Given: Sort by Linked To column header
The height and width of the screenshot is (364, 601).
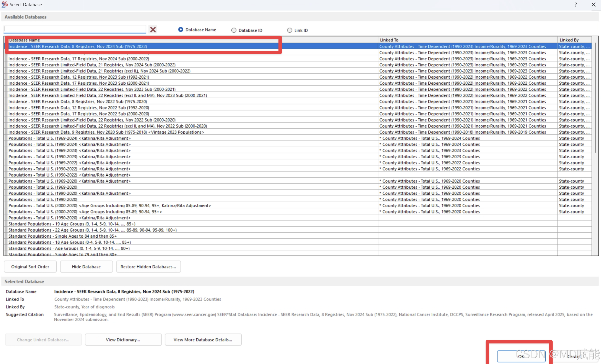Looking at the screenshot, I should coord(389,40).
